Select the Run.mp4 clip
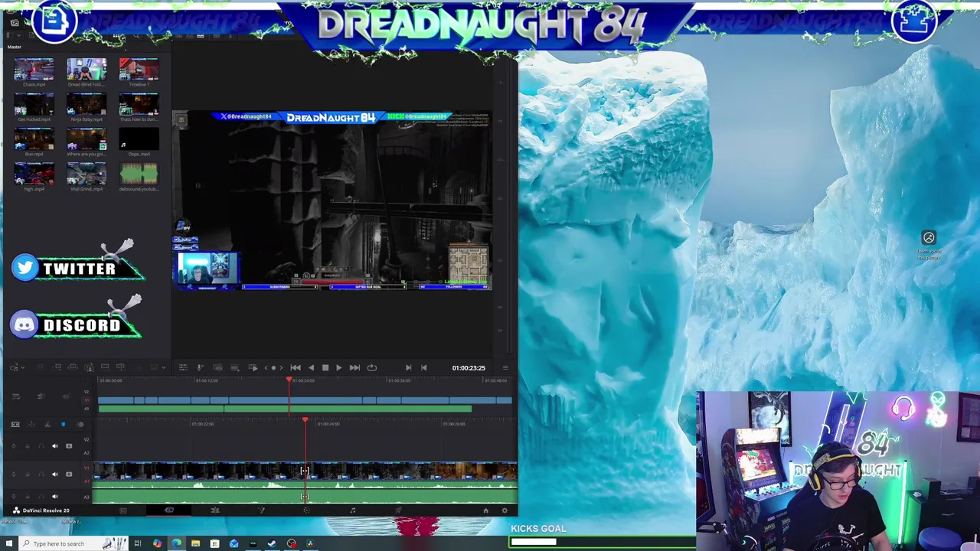This screenshot has width=980, height=551. click(34, 139)
